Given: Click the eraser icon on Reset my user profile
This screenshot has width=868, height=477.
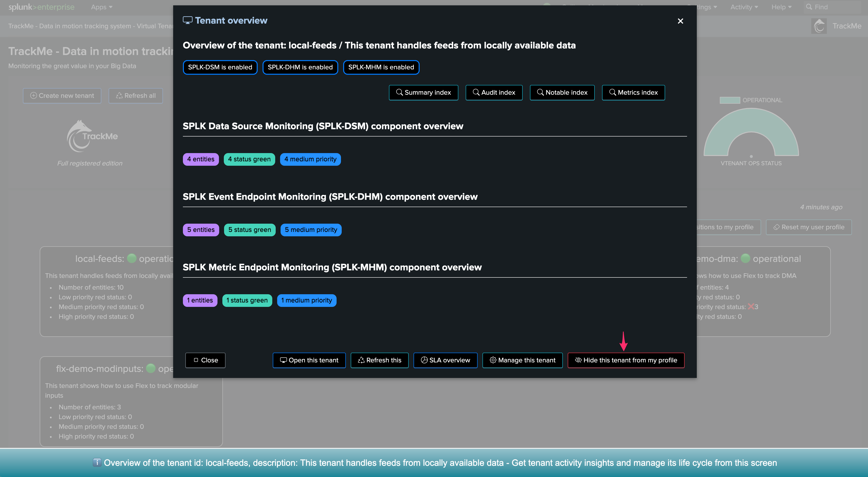Looking at the screenshot, I should (776, 227).
